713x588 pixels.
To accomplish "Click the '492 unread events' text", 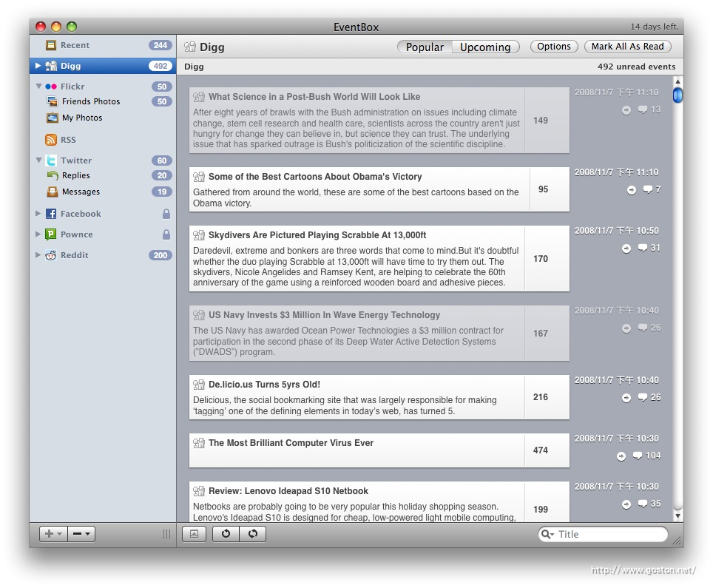I will (x=636, y=67).
